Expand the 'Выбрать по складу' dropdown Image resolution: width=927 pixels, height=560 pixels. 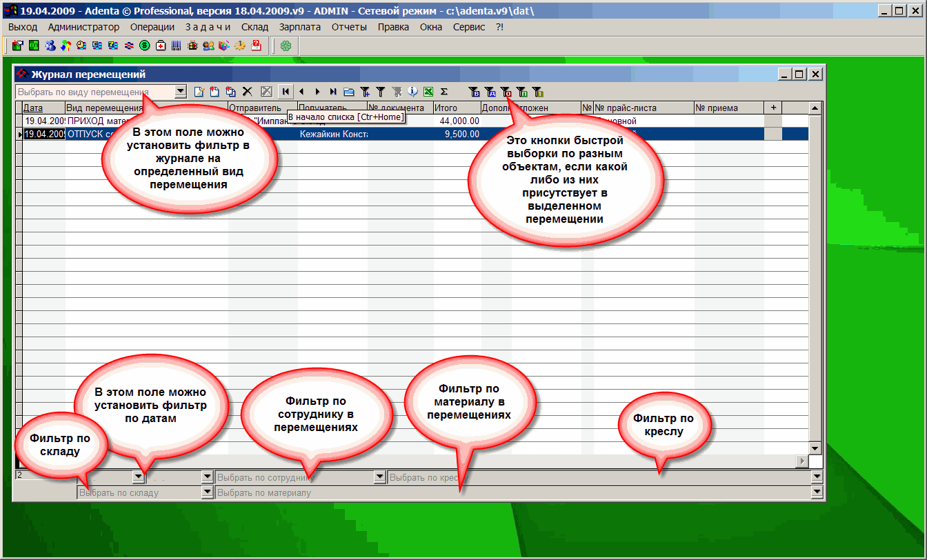pos(207,492)
